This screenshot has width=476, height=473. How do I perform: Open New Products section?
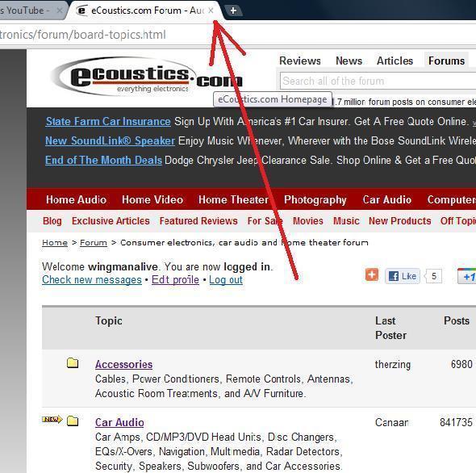coord(400,221)
